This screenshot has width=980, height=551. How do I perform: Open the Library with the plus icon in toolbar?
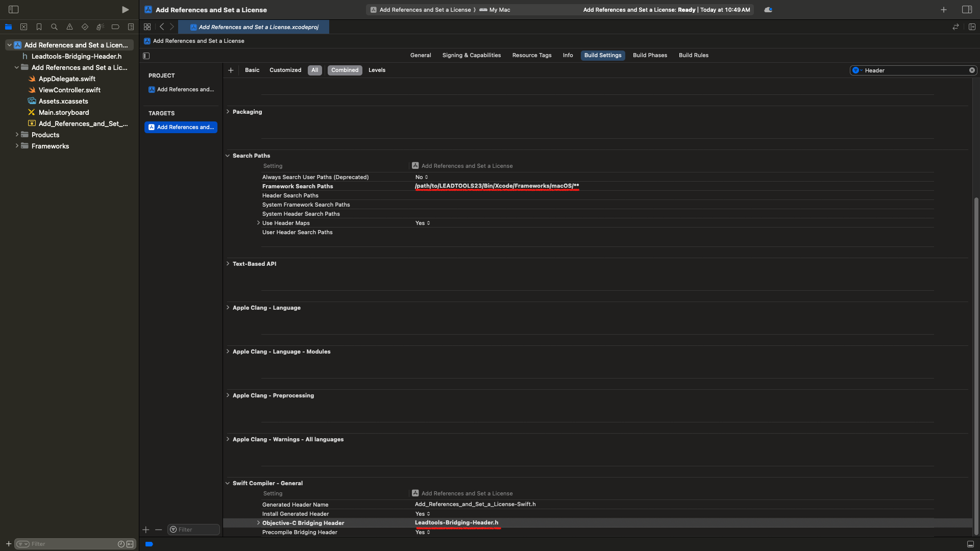tap(944, 10)
